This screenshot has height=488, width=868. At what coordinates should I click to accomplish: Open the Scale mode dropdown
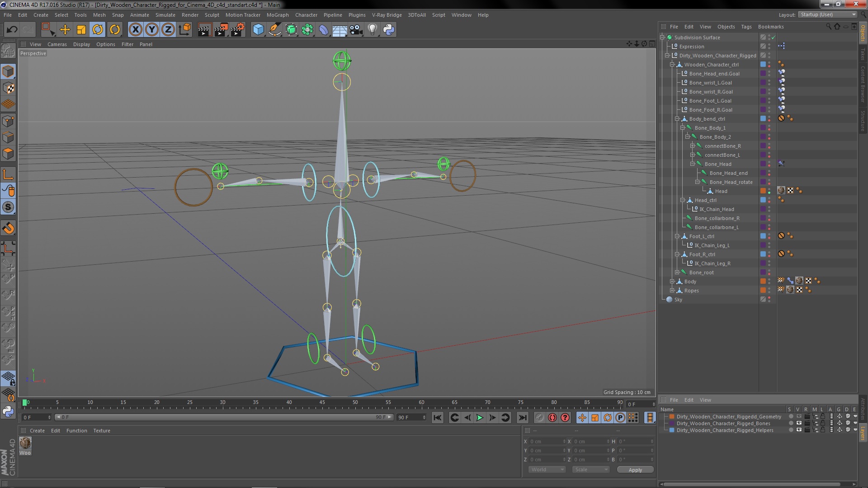(591, 469)
